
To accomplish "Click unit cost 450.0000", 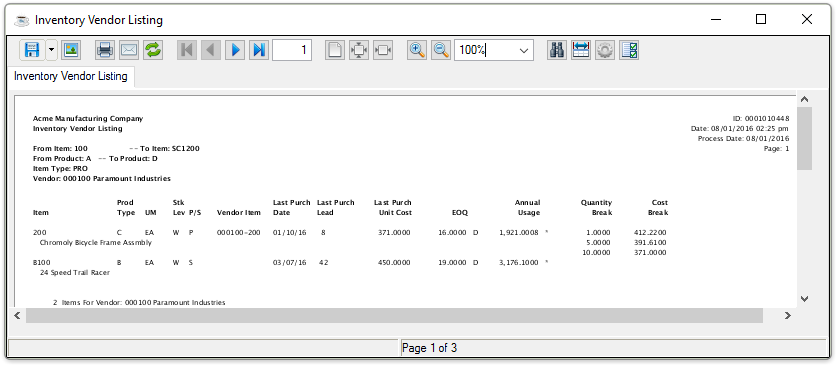I will [x=395, y=262].
